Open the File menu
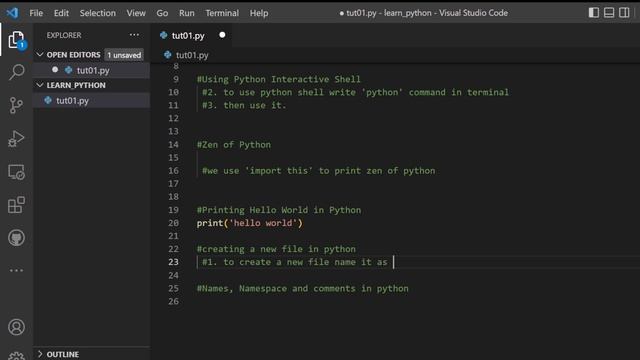The height and width of the screenshot is (360, 640). point(36,13)
